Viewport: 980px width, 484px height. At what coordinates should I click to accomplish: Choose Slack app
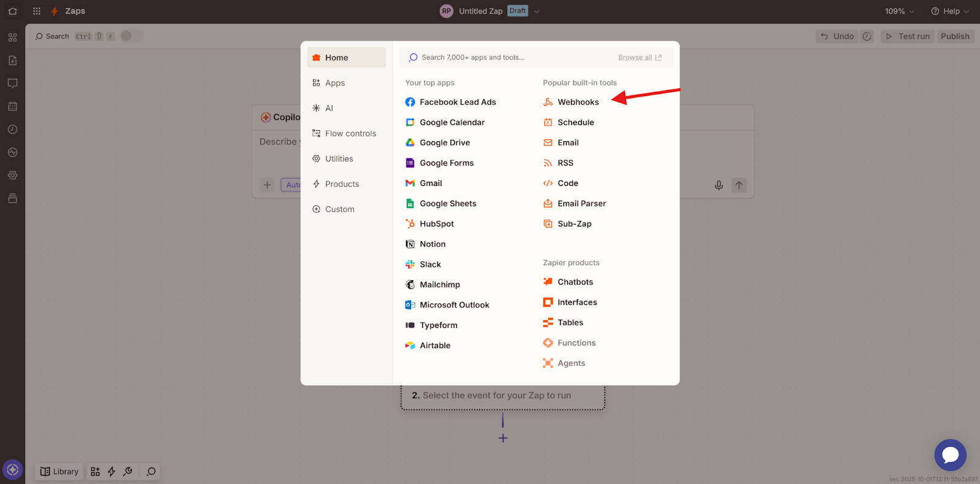[x=423, y=264]
